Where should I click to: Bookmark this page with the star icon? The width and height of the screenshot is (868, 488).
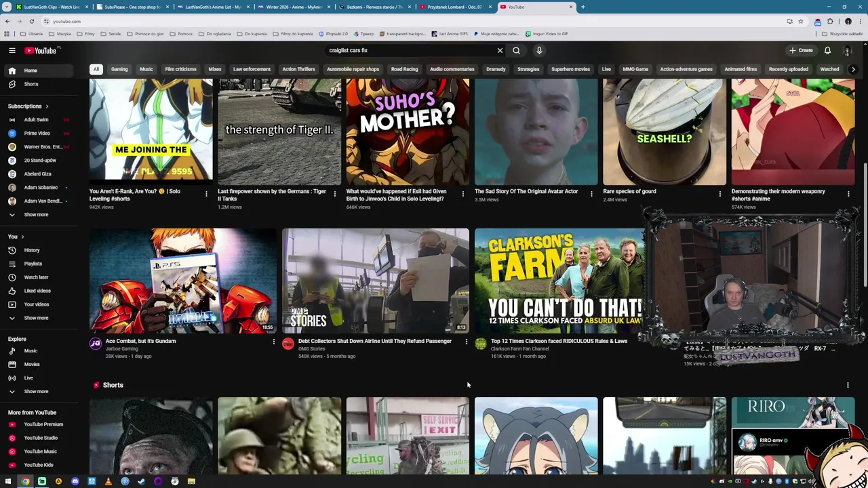(x=801, y=21)
